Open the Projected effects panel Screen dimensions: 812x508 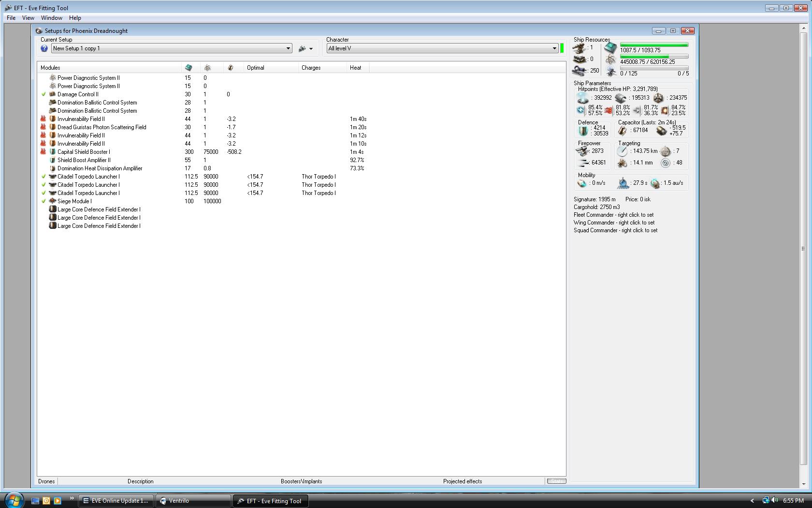[462, 481]
